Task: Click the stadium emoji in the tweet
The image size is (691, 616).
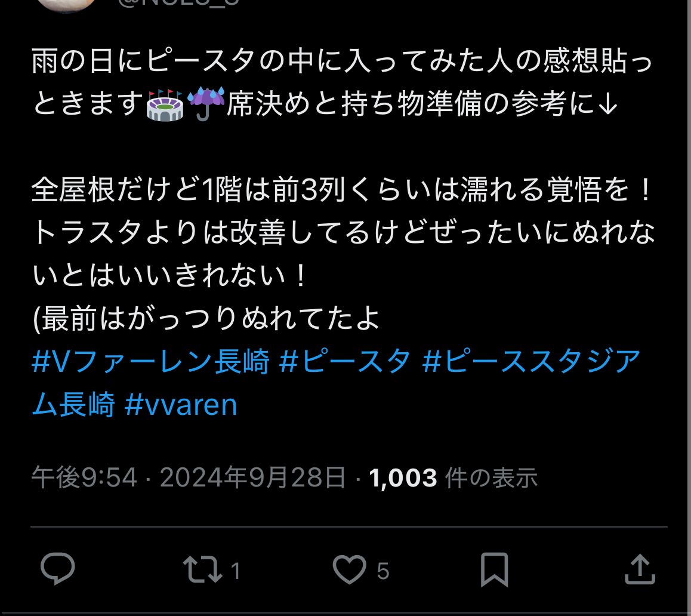Action: (x=164, y=105)
